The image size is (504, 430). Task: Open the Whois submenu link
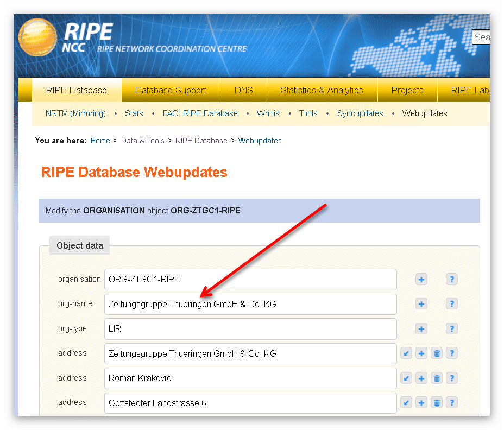point(268,113)
